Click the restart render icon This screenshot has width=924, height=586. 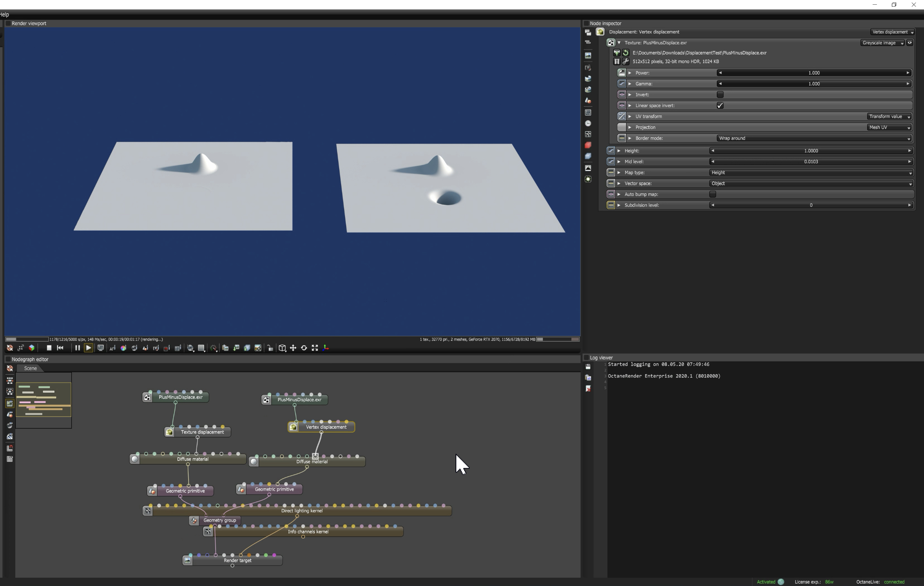pos(60,348)
